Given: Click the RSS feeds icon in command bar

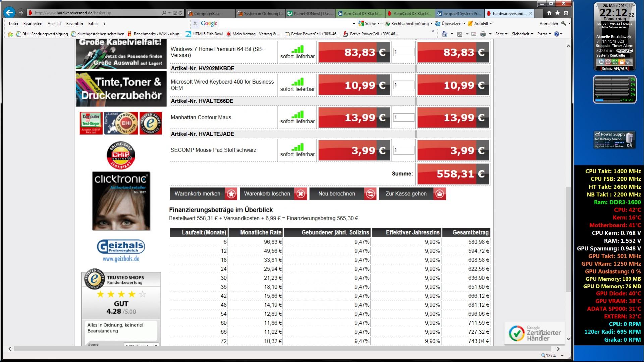Looking at the screenshot, I should [x=460, y=34].
